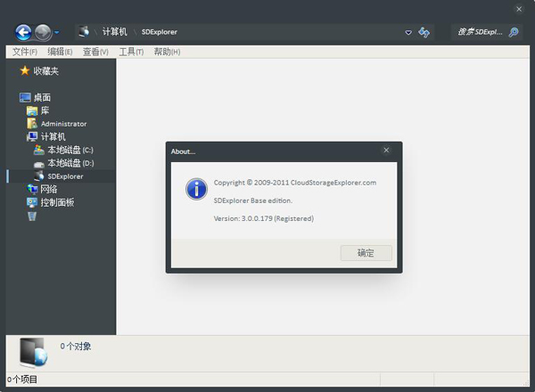Select 本地磁盘 (D:) in the tree
Image resolution: width=535 pixels, height=392 pixels.
click(x=70, y=163)
